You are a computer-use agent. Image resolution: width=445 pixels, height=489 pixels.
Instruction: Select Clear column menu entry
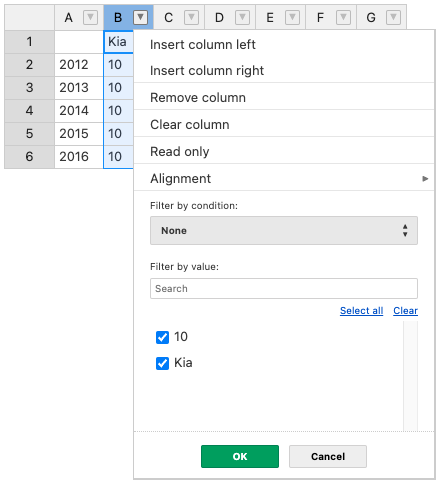284,124
